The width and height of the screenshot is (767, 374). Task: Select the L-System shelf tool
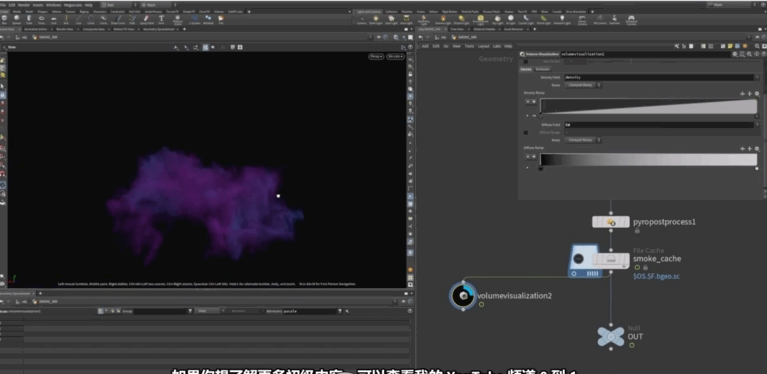(195, 20)
